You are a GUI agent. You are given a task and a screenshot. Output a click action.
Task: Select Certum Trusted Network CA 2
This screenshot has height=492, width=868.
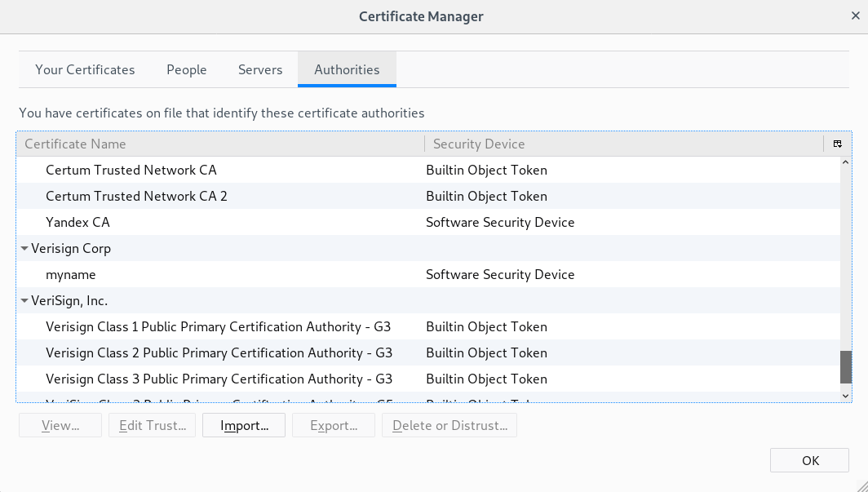pos(428,196)
